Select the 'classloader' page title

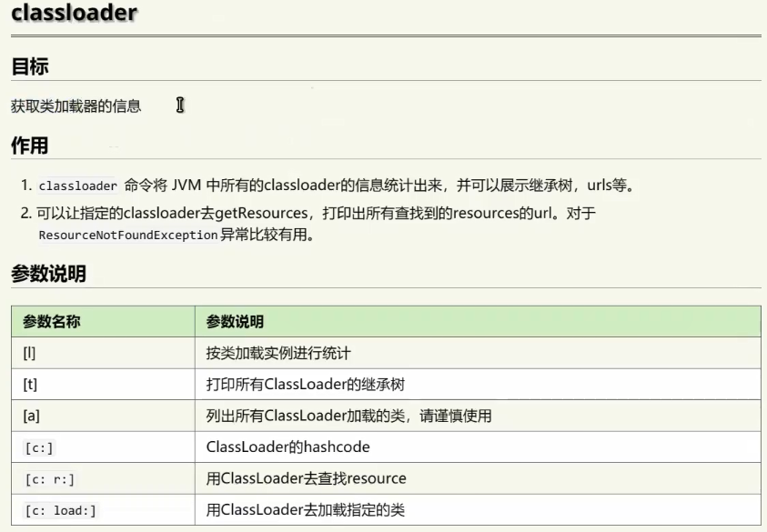click(74, 12)
